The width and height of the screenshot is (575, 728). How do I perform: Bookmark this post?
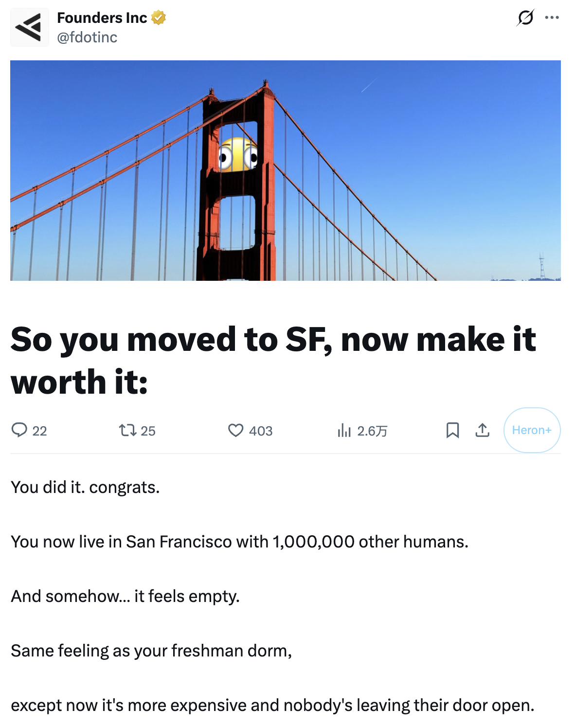point(452,430)
